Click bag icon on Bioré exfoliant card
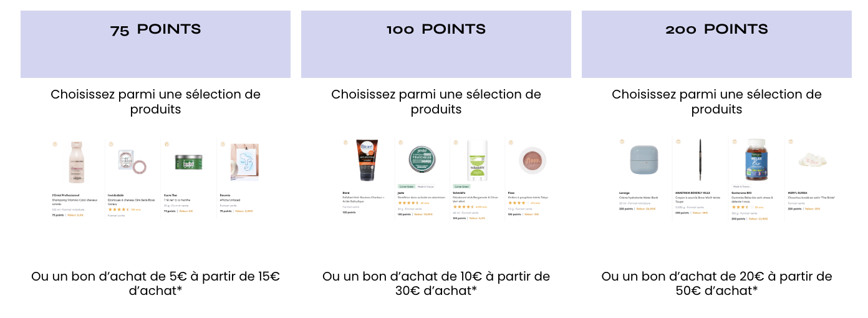This screenshot has height=318, width=868. click(x=345, y=142)
